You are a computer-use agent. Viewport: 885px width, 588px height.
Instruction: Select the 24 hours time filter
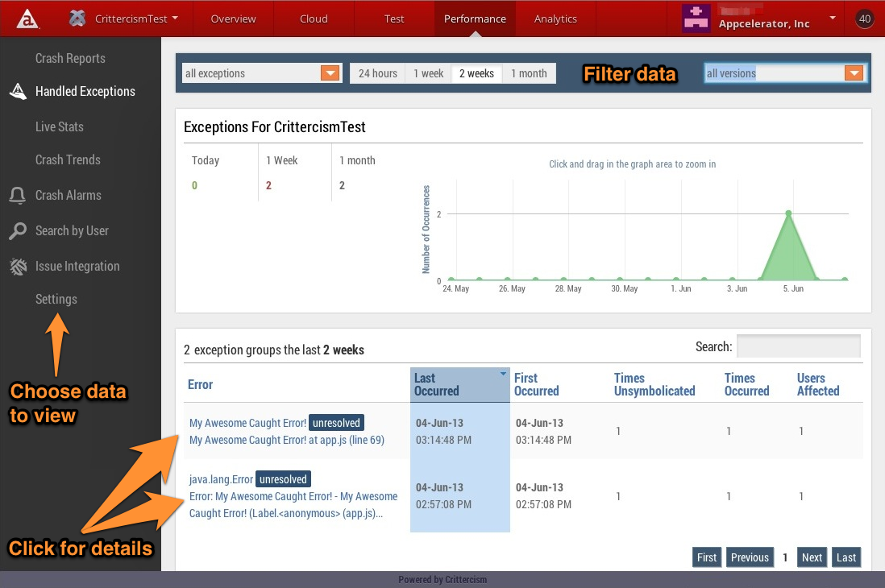coord(376,72)
